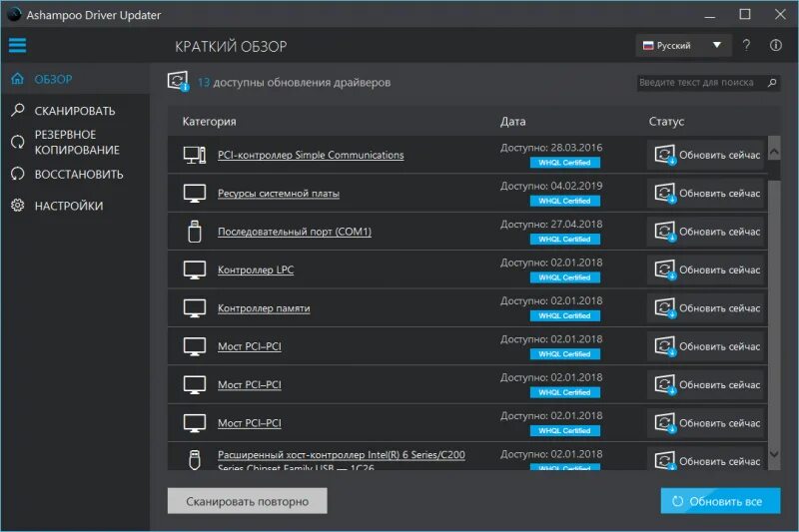Click Обновить все button
799x532 pixels.
(x=720, y=501)
